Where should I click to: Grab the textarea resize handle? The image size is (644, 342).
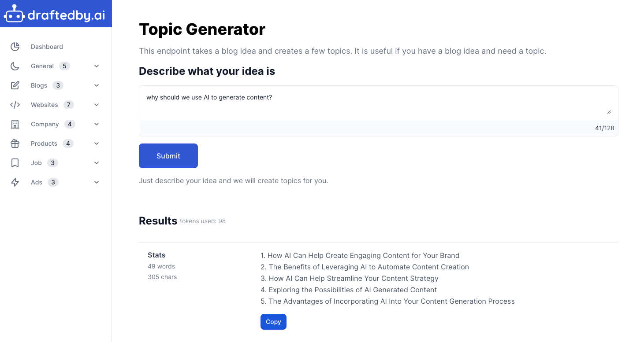coord(609,112)
